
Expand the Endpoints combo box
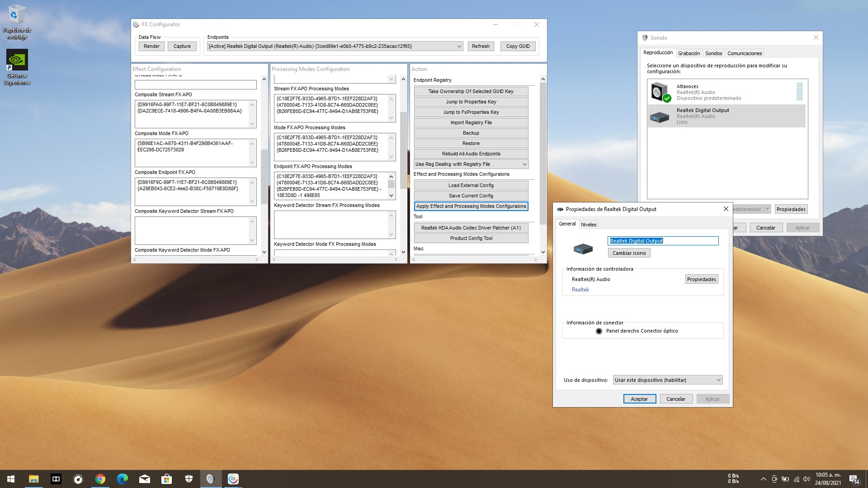459,46
